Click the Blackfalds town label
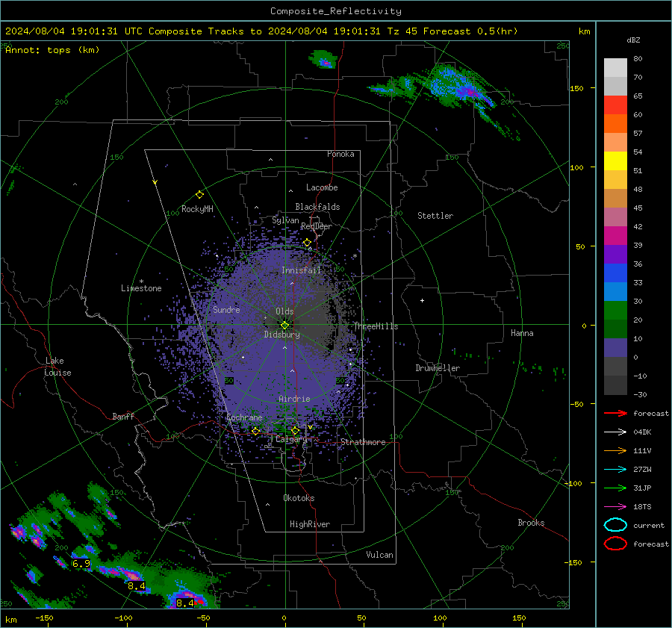672x628 pixels. [317, 207]
